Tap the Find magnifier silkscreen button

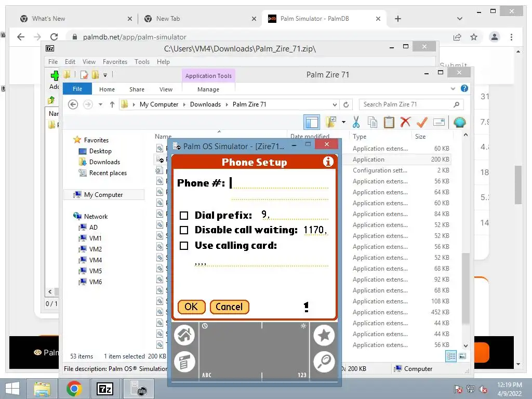click(324, 362)
